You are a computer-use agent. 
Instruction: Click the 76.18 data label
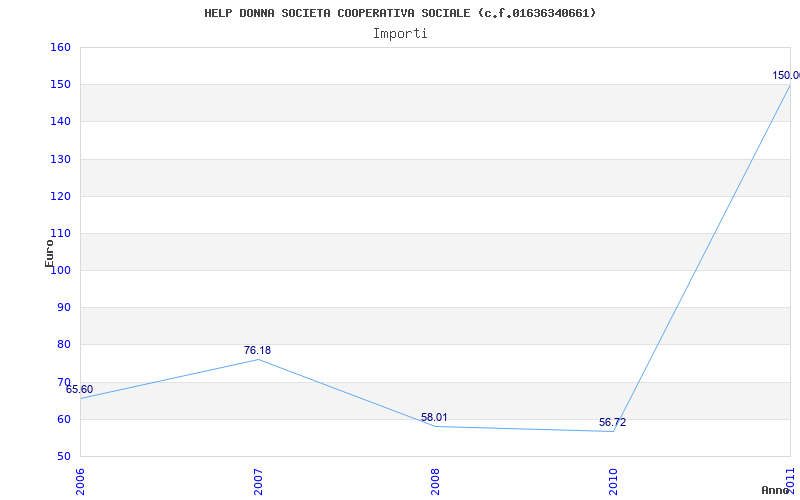pyautogui.click(x=257, y=351)
